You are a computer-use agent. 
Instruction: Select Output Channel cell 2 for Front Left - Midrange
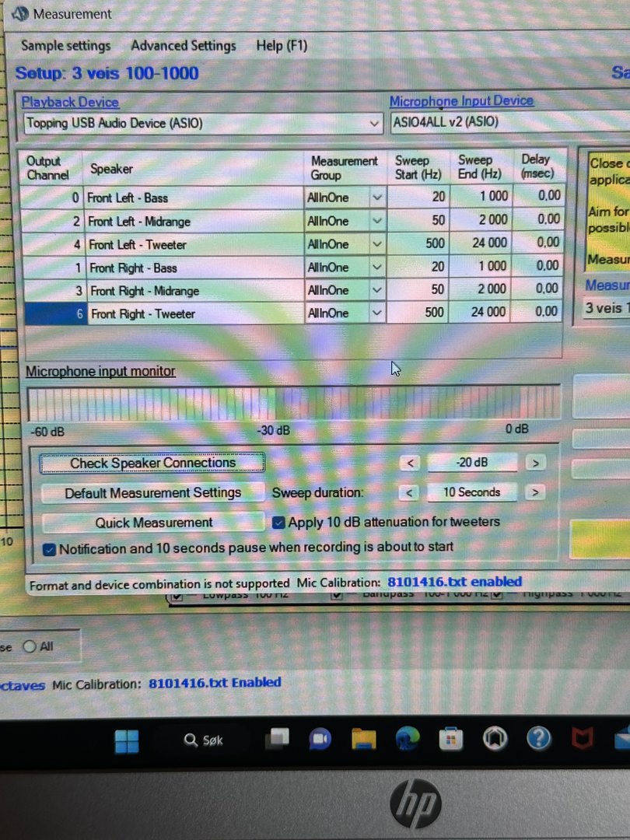click(x=53, y=221)
